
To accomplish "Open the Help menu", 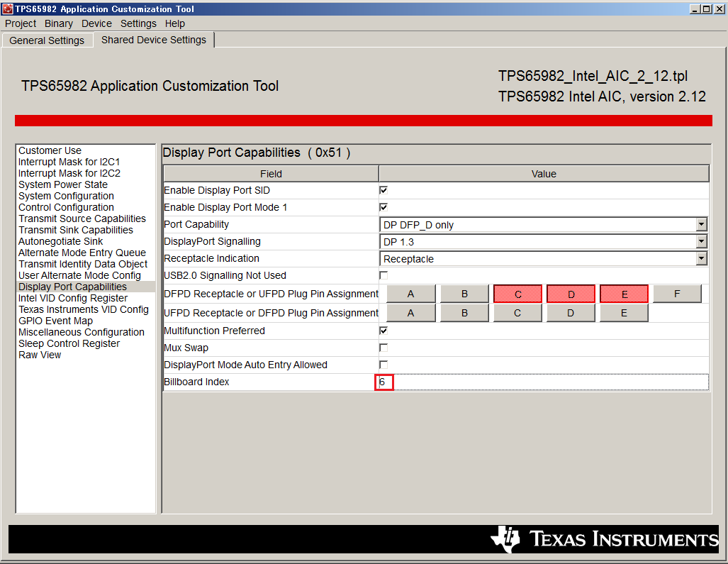I will click(x=174, y=23).
